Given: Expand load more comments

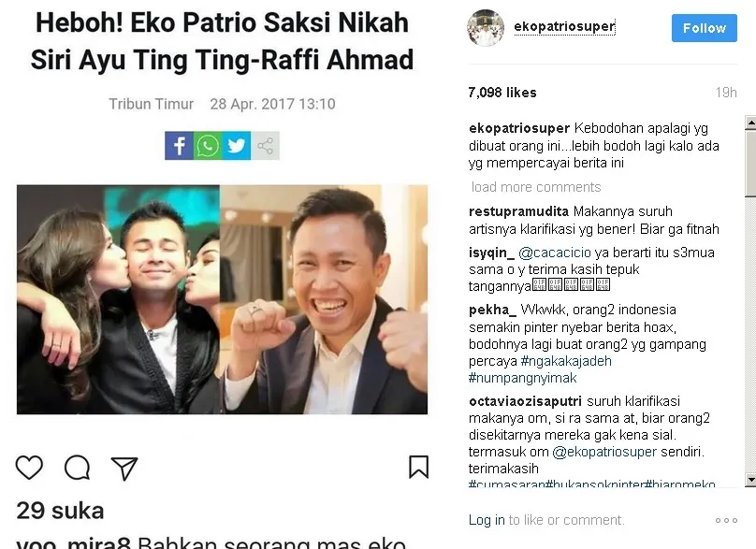Looking at the screenshot, I should pyautogui.click(x=536, y=187).
